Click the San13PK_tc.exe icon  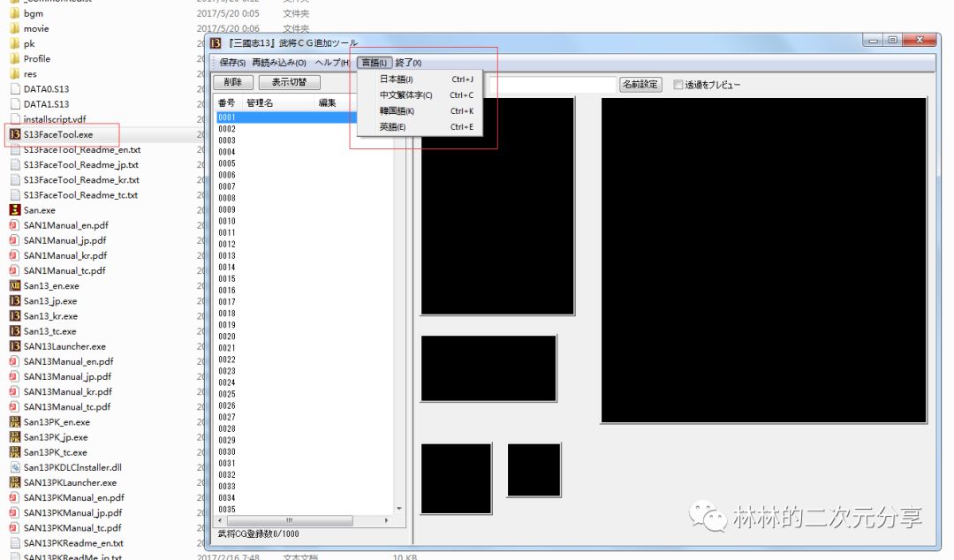point(15,452)
